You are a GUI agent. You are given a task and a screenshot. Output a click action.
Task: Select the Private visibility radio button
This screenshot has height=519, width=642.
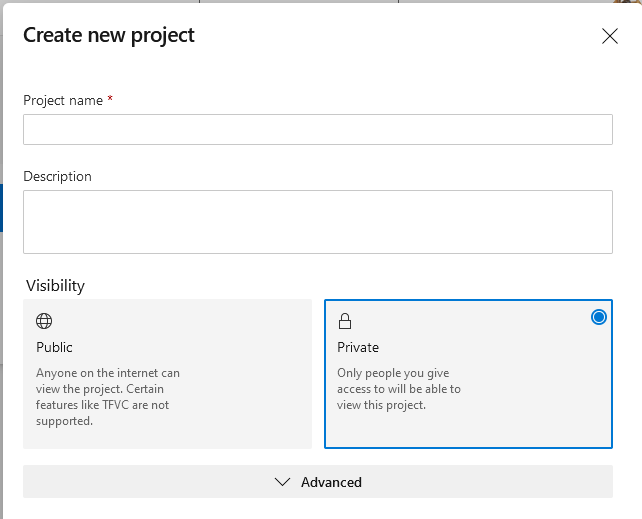(x=599, y=317)
